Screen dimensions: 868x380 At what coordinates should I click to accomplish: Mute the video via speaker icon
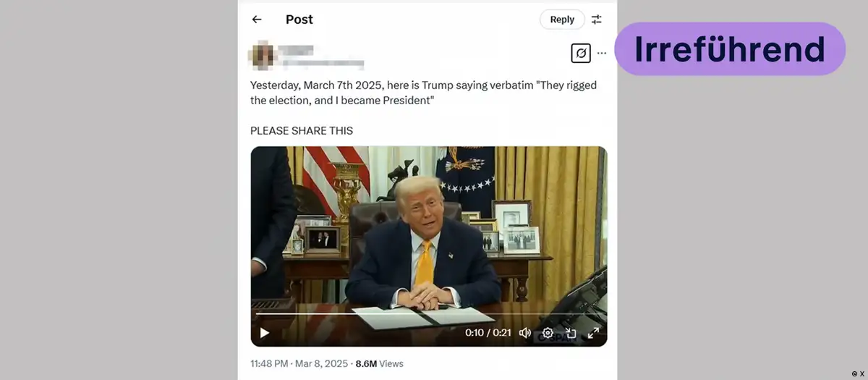coord(525,333)
